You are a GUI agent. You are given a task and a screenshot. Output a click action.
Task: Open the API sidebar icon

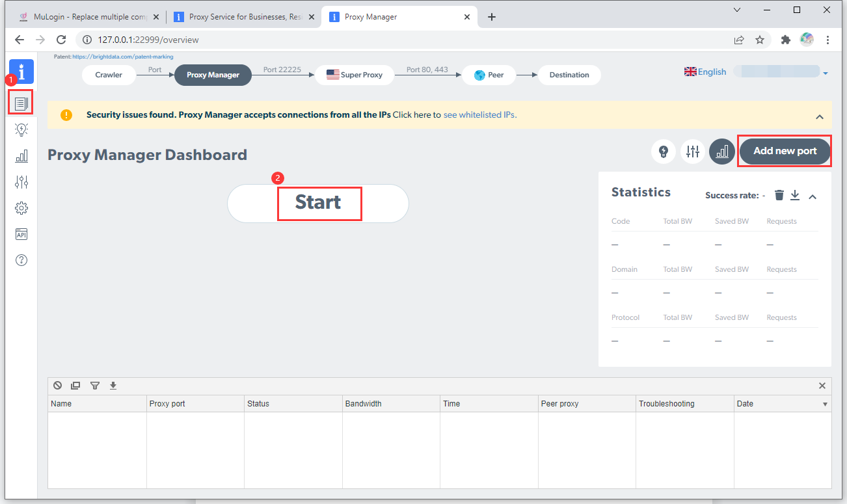[x=21, y=234]
